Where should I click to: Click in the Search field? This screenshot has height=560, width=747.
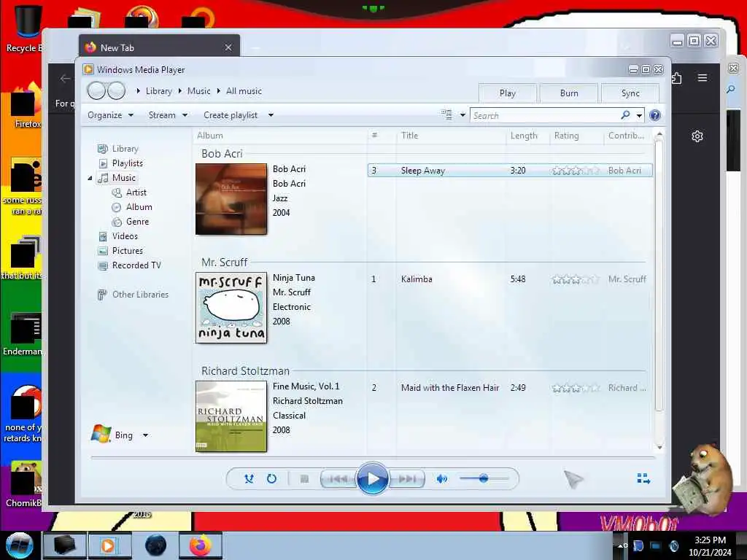click(x=543, y=115)
